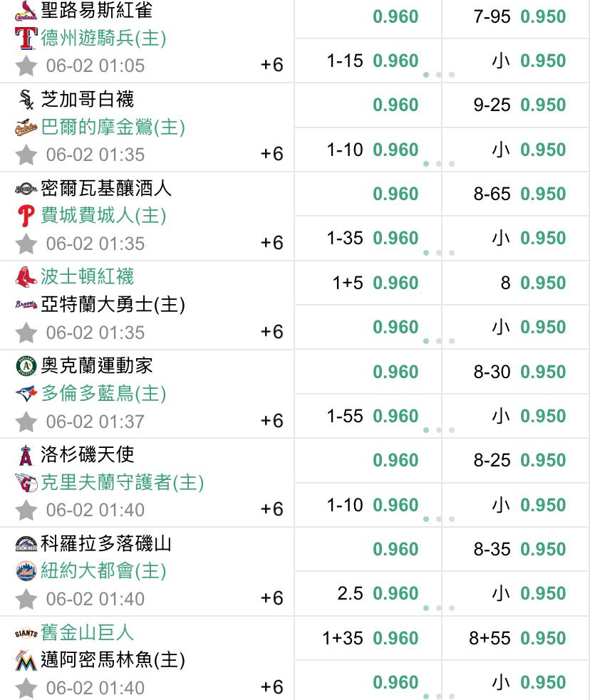Click the Philadelphia Phillies logo
Screen dimensions: 590x700
point(26,215)
